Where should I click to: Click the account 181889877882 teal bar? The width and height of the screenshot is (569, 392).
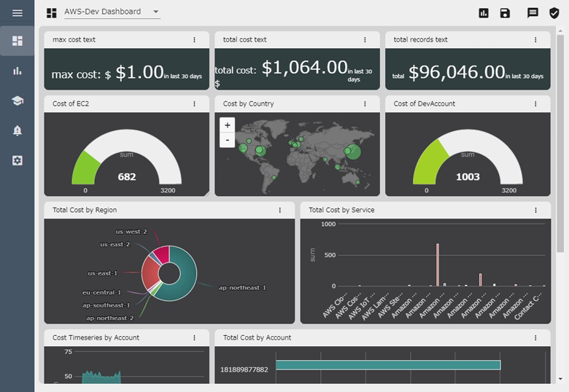click(388, 365)
